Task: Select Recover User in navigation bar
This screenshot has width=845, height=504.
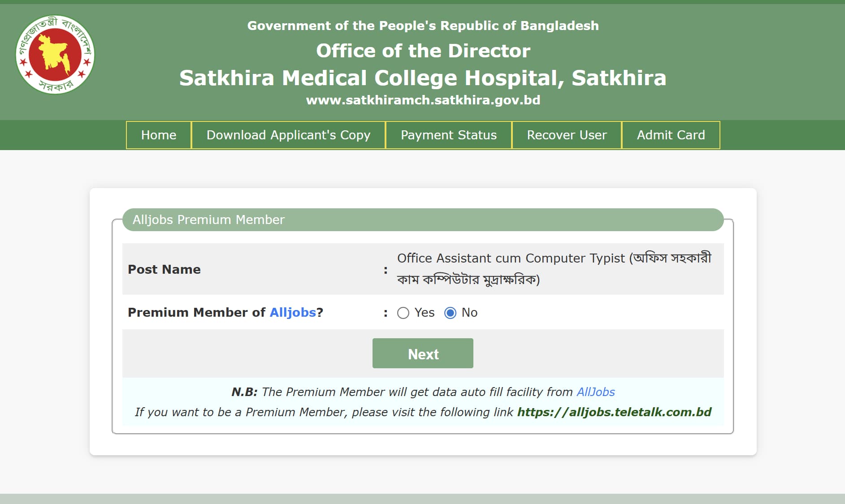Action: (x=567, y=135)
